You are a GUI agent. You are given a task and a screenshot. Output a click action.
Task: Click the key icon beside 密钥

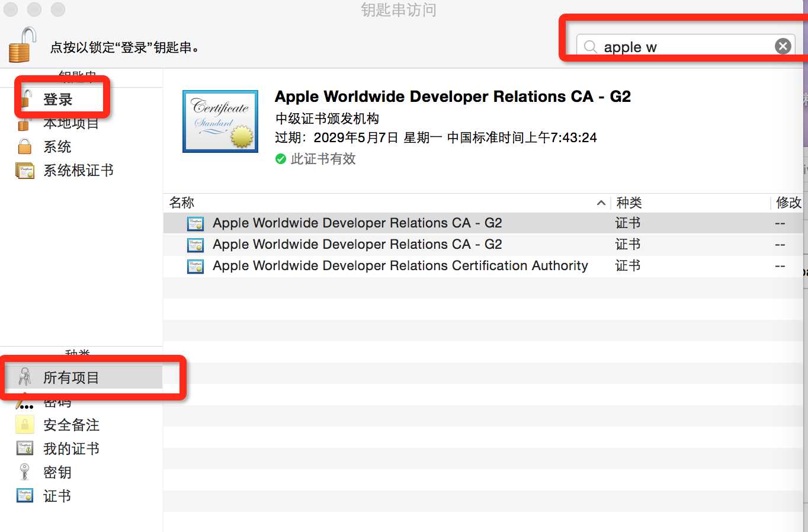[x=25, y=472]
